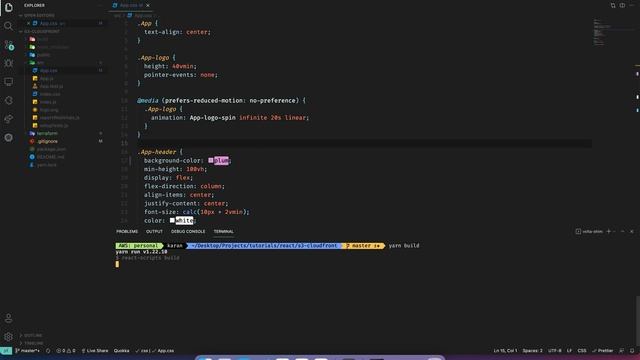Click the 'text-align: center;' code line

point(177,32)
